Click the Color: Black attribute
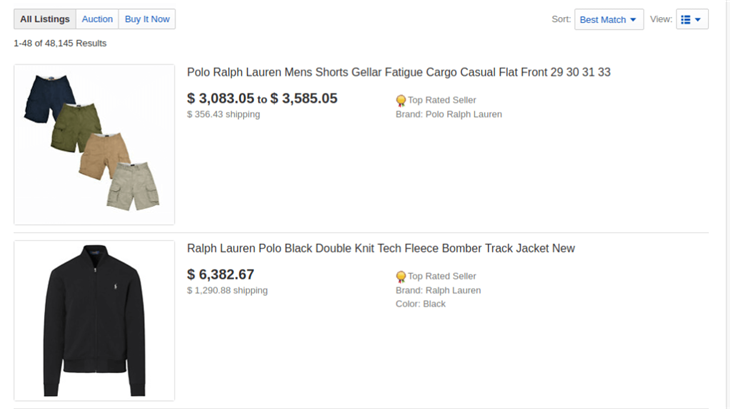730x409 pixels. point(420,304)
